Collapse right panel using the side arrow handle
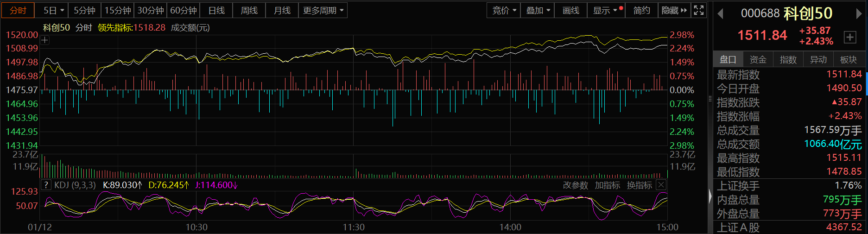The height and width of the screenshot is (234, 868). pos(710,197)
